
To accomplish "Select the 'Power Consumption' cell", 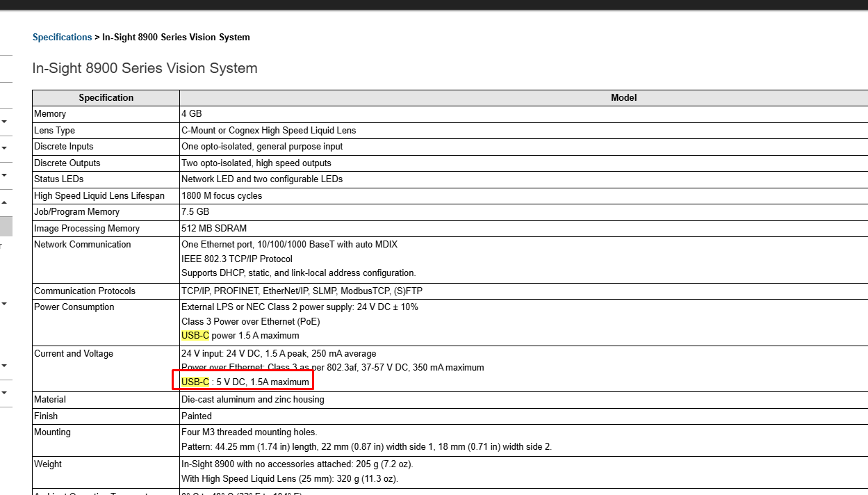I will pyautogui.click(x=106, y=322).
